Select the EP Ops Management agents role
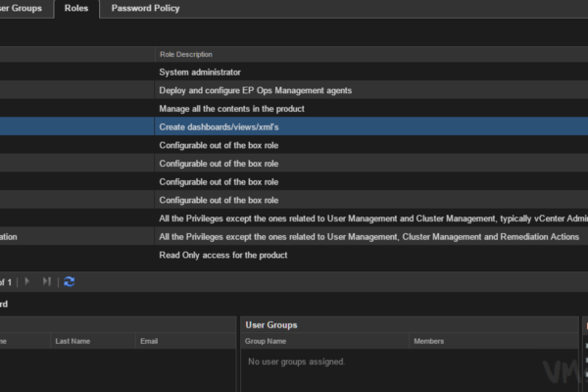The width and height of the screenshot is (588, 392). tap(255, 90)
